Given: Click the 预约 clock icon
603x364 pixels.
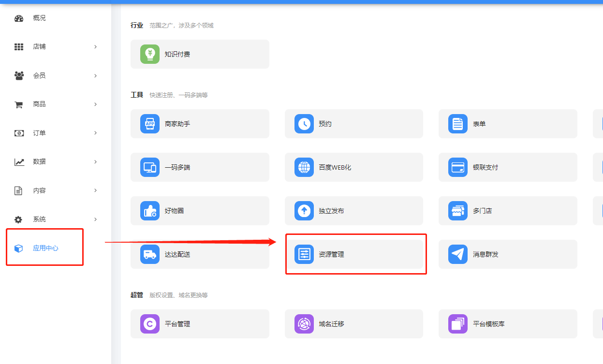Looking at the screenshot, I should (304, 124).
